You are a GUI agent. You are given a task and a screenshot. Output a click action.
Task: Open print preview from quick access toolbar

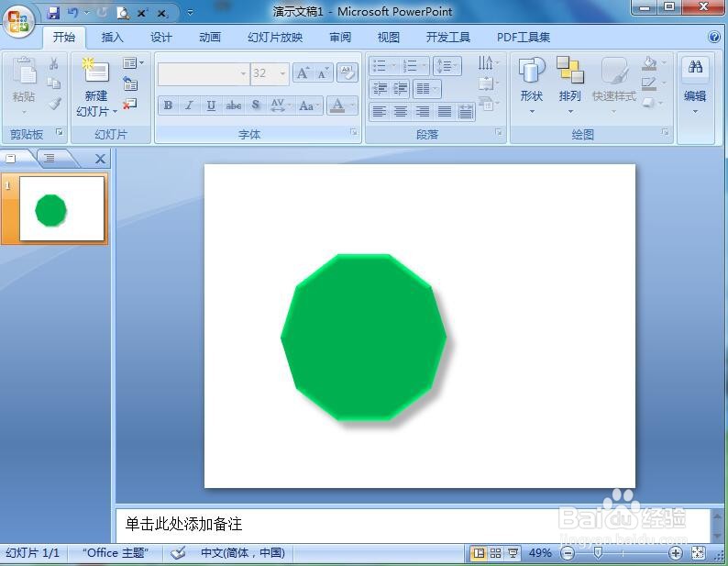(123, 13)
